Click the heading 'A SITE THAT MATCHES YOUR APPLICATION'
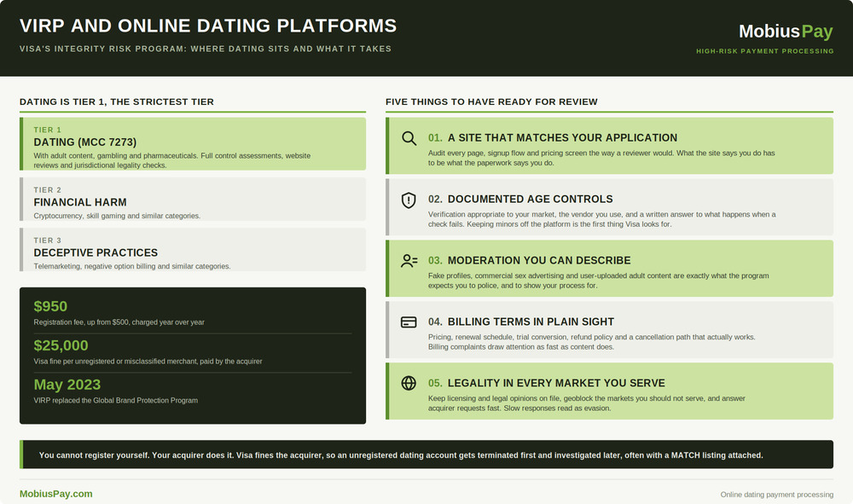Viewport: 853px width, 504px height. (562, 138)
